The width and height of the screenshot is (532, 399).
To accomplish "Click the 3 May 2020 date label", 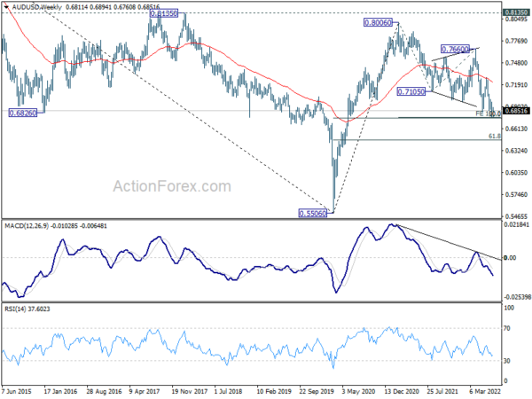I will [358, 391].
